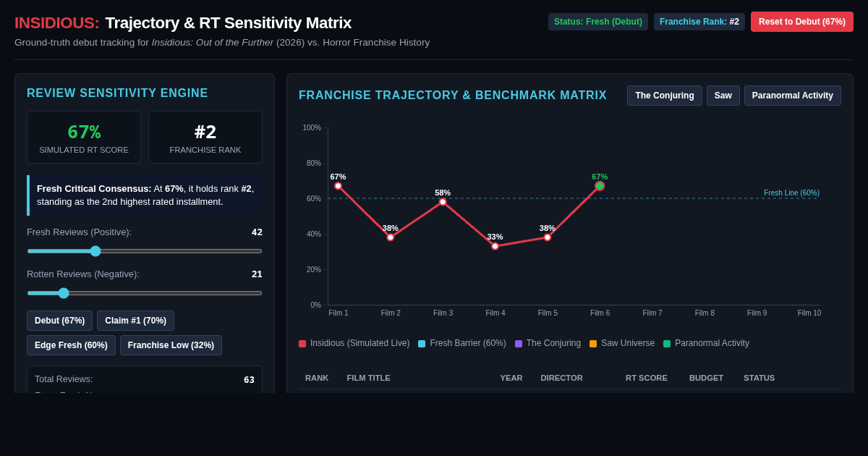This screenshot has width=868, height=456.
Task: Click the #2 Franchise Rank card
Action: point(205,138)
